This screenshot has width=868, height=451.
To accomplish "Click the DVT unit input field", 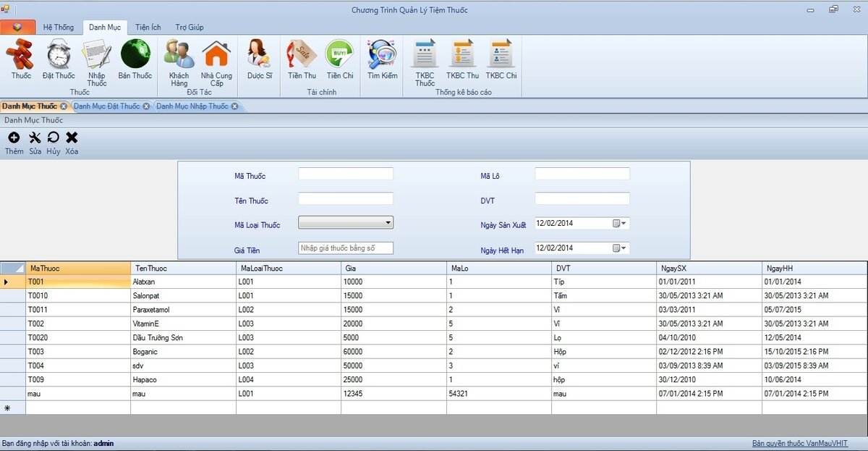I will pyautogui.click(x=582, y=198).
